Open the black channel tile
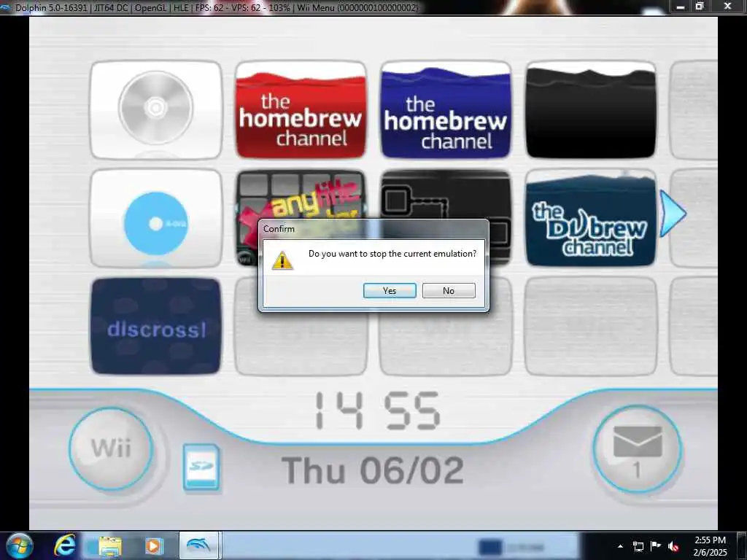This screenshot has width=747, height=560. click(x=591, y=109)
